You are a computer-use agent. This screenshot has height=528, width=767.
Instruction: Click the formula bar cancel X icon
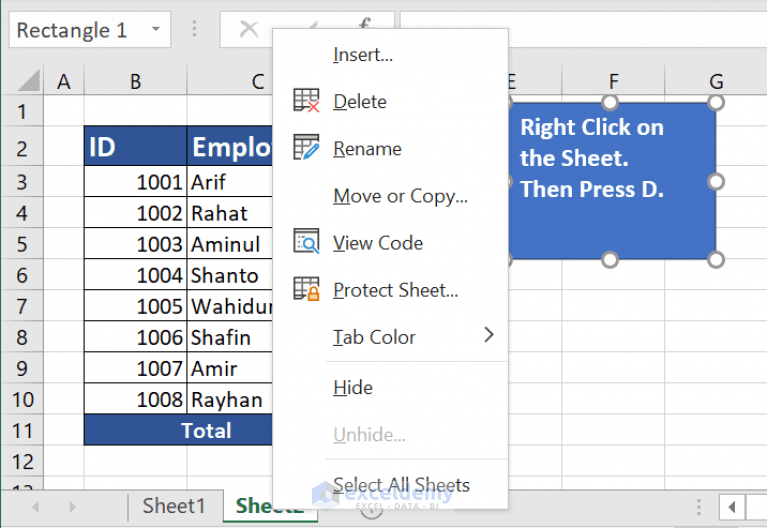pos(249,30)
